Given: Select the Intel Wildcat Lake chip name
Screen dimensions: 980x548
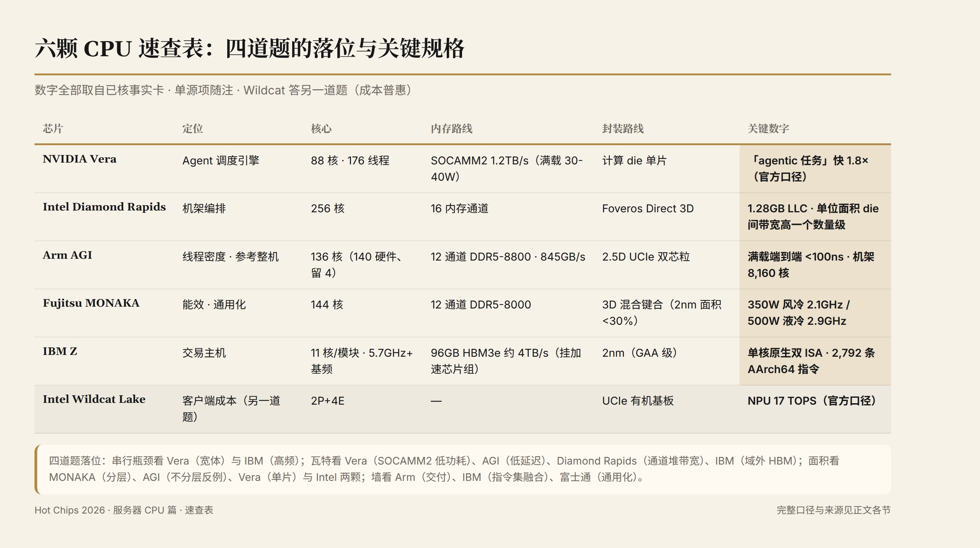Looking at the screenshot, I should tap(94, 399).
